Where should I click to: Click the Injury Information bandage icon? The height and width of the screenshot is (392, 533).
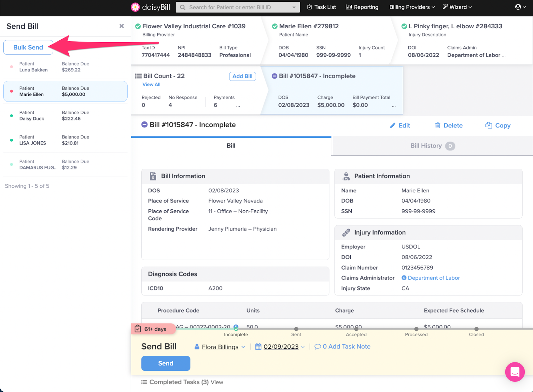point(346,233)
